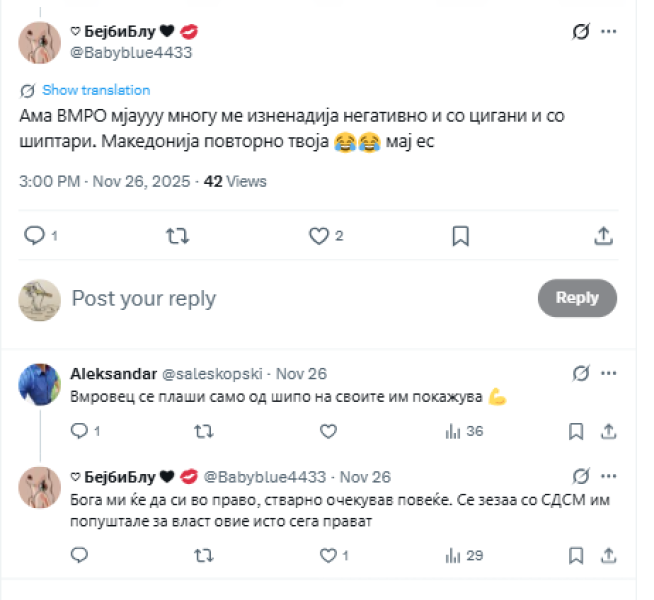Open @saleskopski username link
654x600 pixels.
213,374
